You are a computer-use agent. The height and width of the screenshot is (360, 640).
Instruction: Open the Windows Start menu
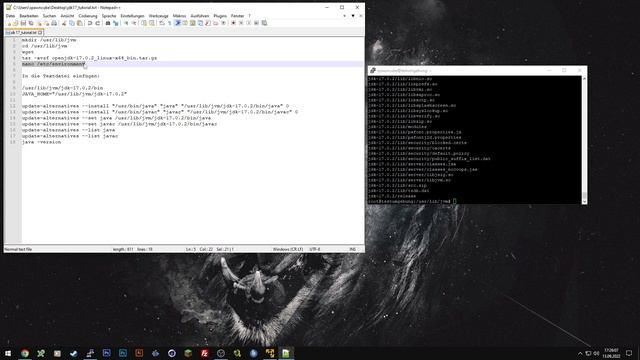coord(8,353)
